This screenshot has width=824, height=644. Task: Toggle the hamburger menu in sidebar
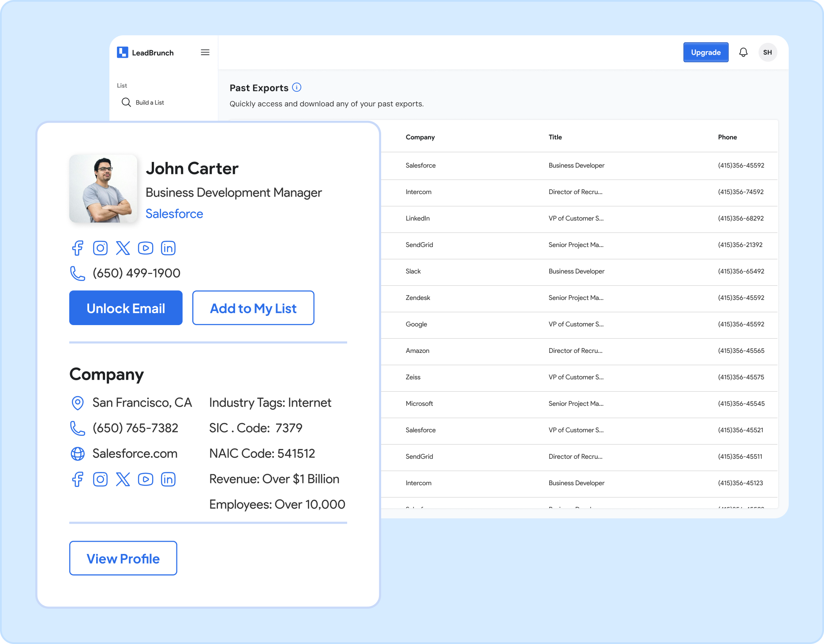point(205,52)
